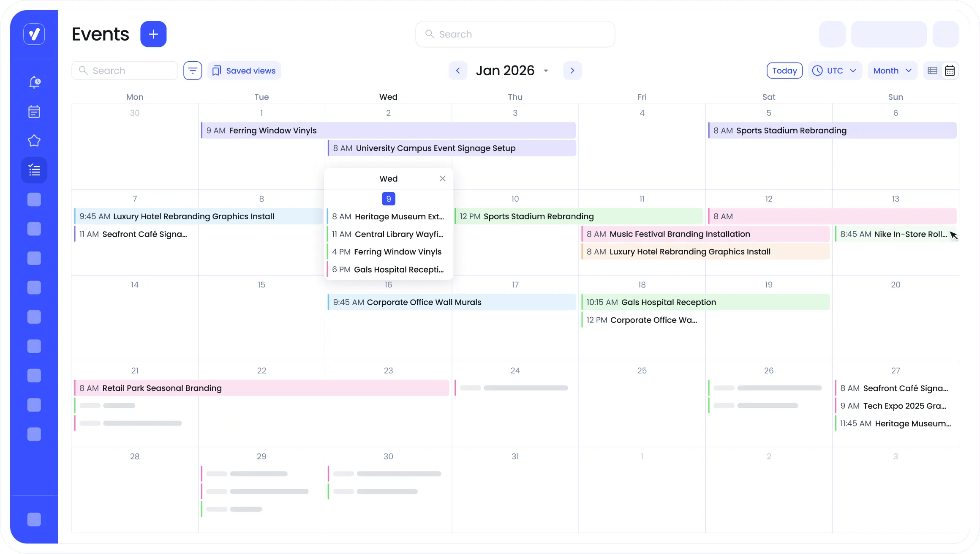The width and height of the screenshot is (980, 554).
Task: Click the Today button
Action: pos(784,71)
